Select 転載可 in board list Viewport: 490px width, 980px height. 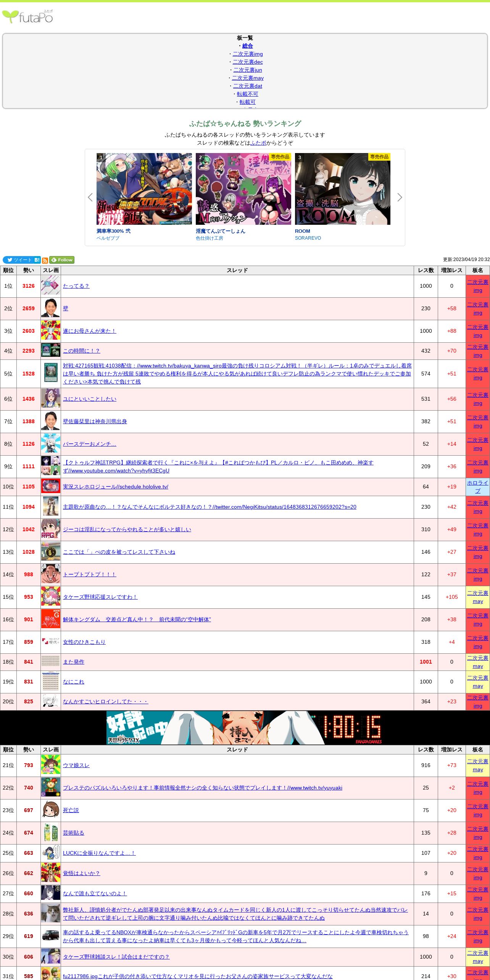pyautogui.click(x=248, y=102)
